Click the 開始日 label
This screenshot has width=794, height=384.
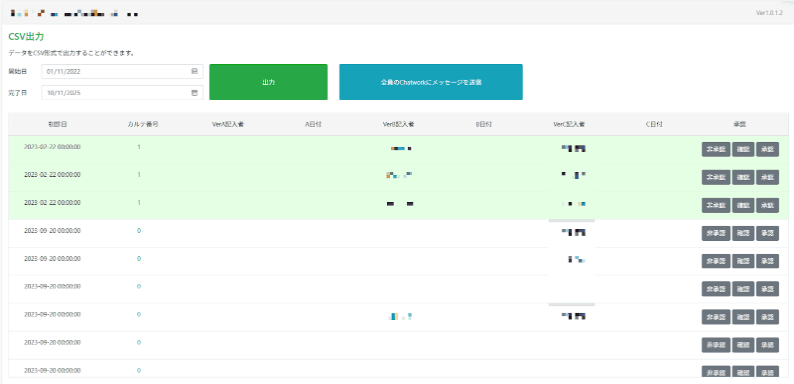point(17,71)
